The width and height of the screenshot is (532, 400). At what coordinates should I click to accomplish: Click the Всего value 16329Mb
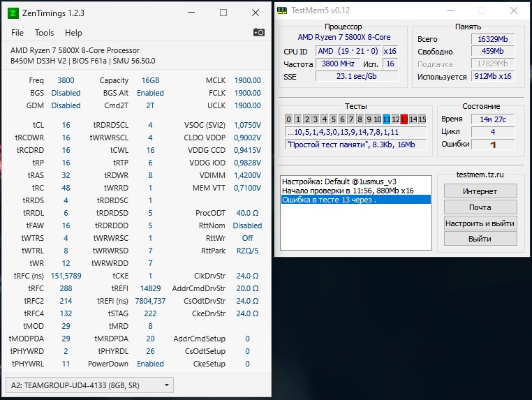pos(493,39)
